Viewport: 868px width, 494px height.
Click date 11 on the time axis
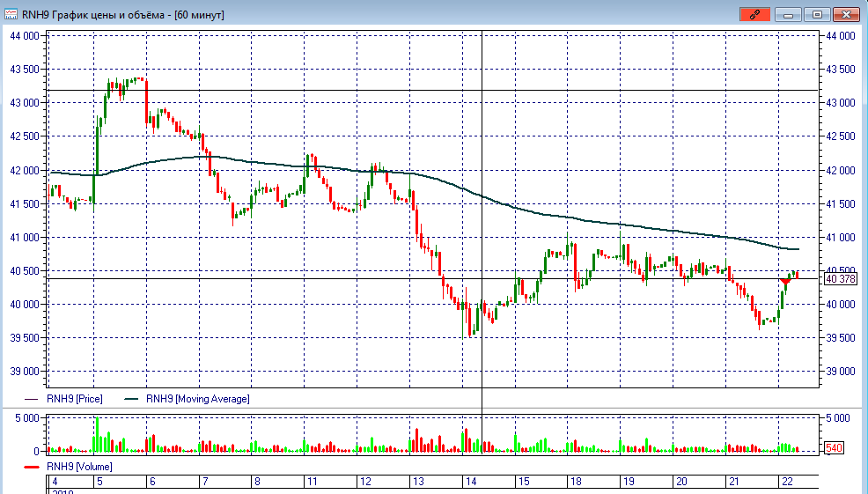click(311, 482)
